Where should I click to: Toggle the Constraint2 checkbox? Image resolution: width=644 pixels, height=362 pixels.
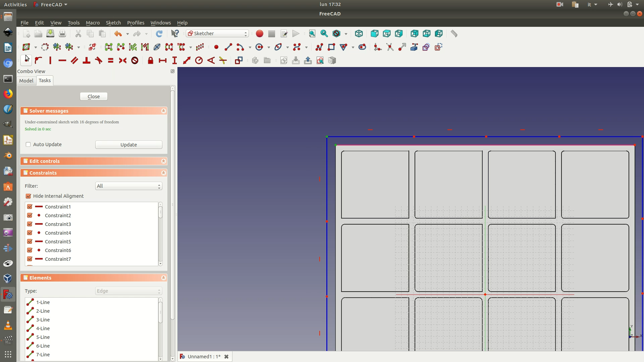click(30, 216)
